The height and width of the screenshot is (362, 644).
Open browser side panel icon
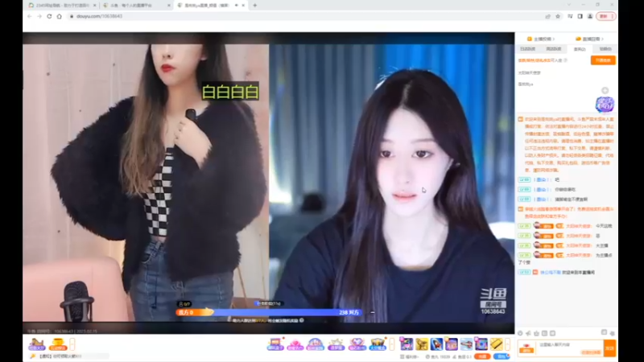point(580,16)
